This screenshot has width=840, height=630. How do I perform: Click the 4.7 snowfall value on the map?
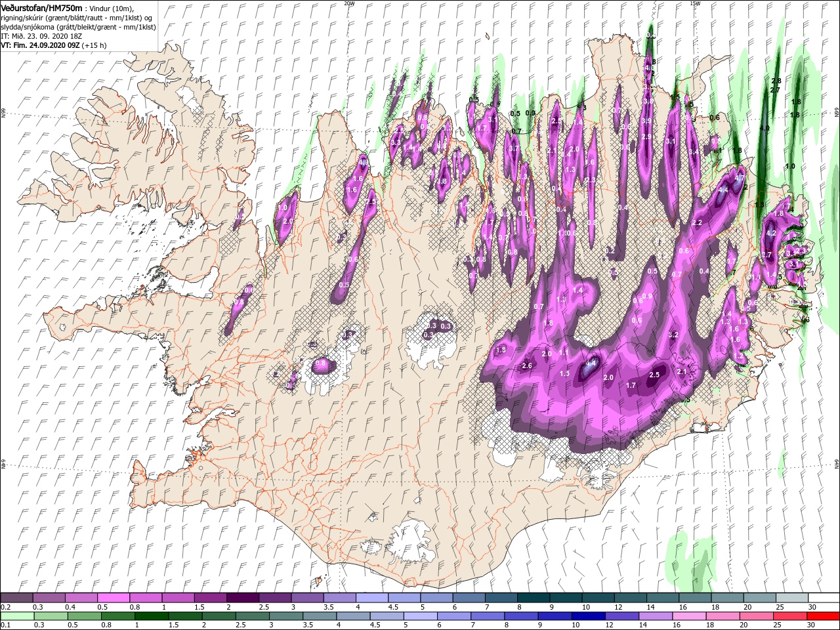tap(740, 178)
